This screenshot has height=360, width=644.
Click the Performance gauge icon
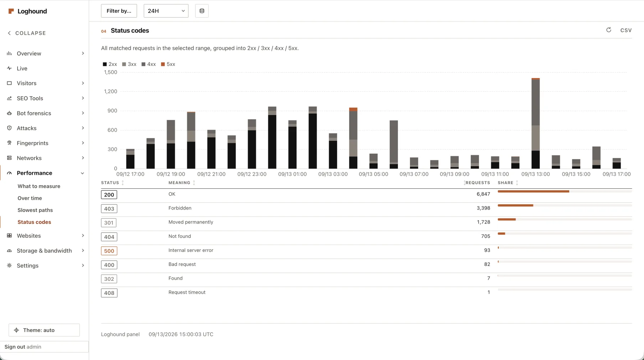coord(9,173)
